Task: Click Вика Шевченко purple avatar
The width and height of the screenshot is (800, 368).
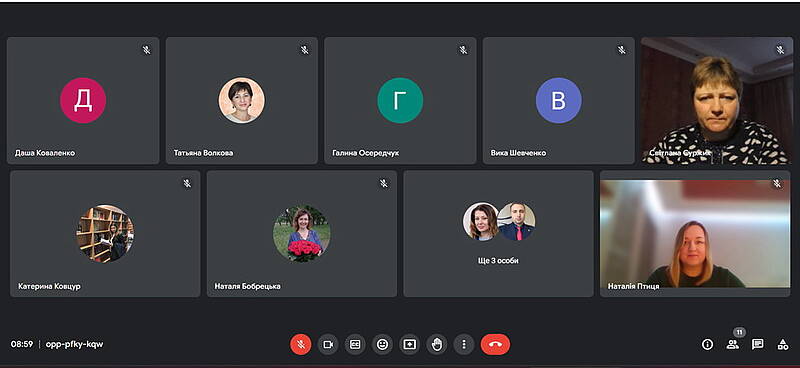Action: click(x=559, y=101)
